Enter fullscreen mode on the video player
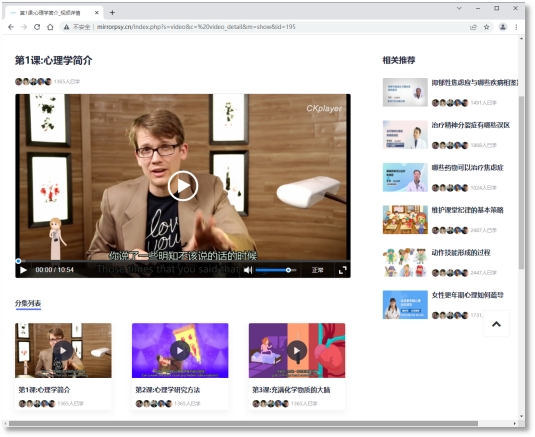The image size is (535, 437). click(x=343, y=270)
